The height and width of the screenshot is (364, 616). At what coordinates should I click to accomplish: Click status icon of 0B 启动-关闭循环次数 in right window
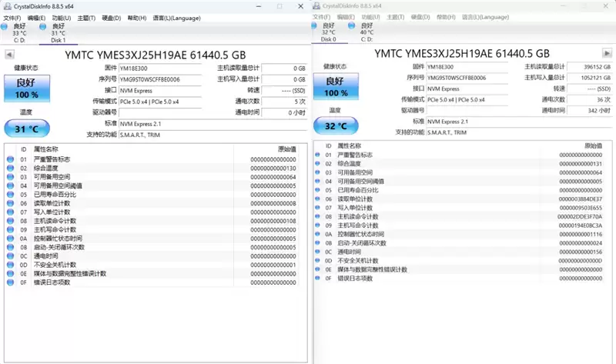pyautogui.click(x=317, y=242)
